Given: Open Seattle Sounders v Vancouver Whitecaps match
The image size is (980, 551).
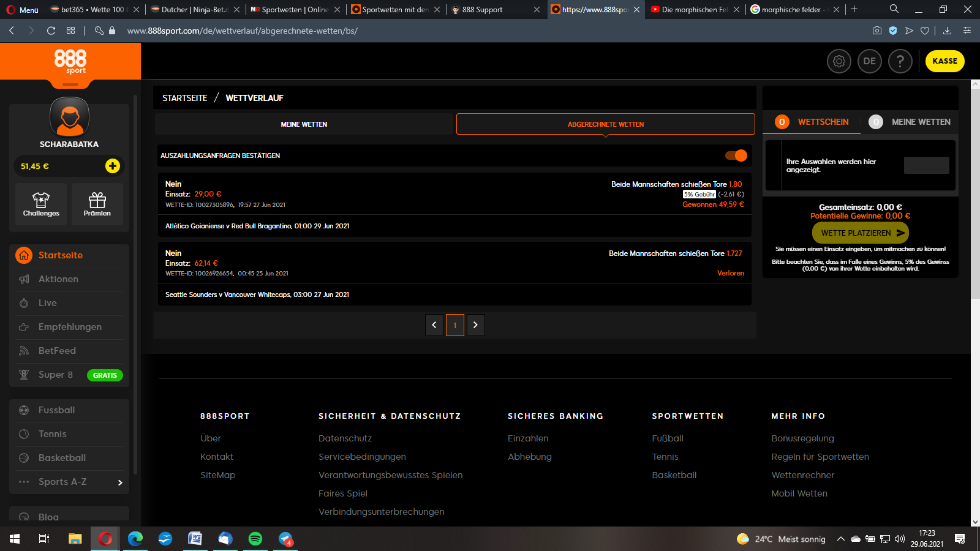Looking at the screenshot, I should (x=257, y=294).
